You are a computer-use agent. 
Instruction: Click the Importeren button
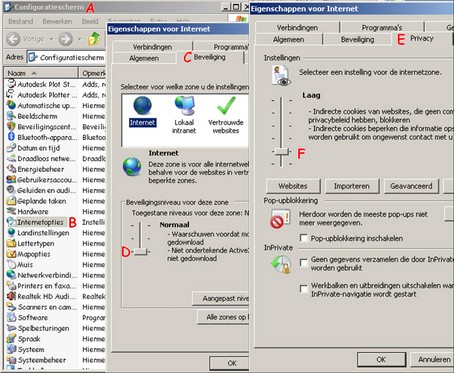point(352,186)
